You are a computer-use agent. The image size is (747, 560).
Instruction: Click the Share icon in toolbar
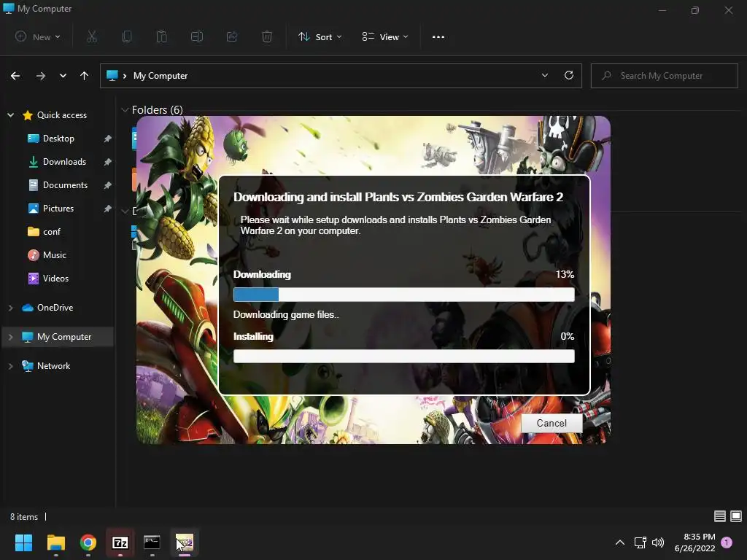coord(232,36)
